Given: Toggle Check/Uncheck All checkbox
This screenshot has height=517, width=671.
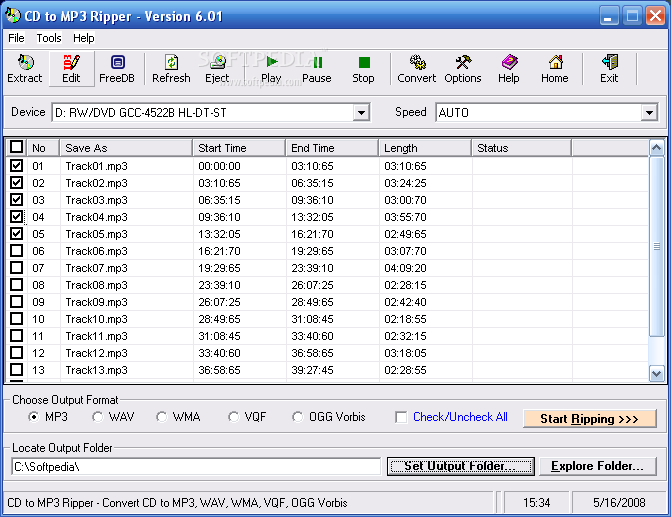Looking at the screenshot, I should tap(401, 417).
